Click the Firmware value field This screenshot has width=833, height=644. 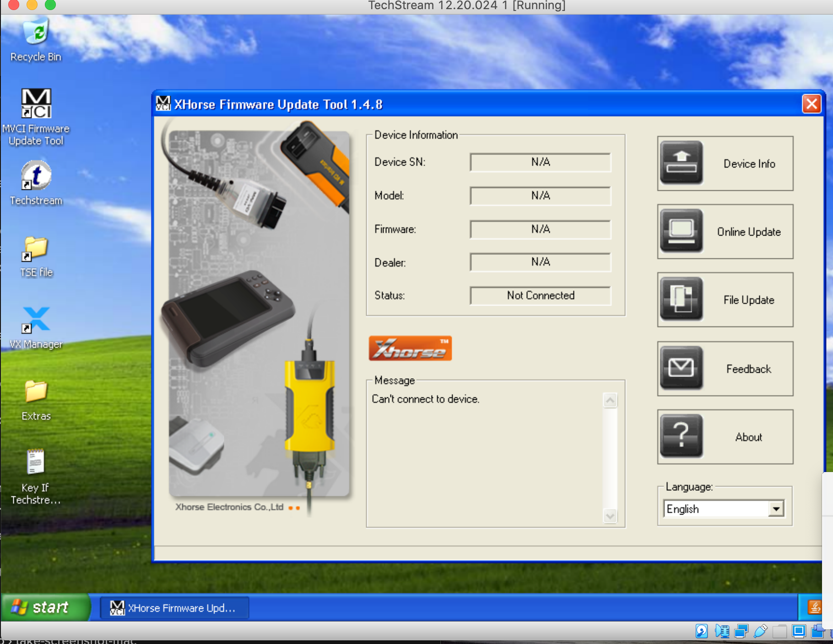[x=541, y=229]
